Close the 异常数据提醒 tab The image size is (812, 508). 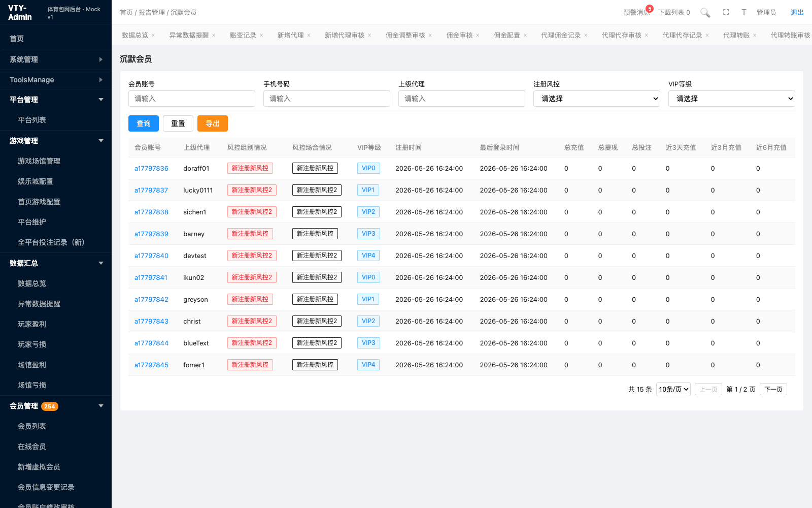pos(214,35)
